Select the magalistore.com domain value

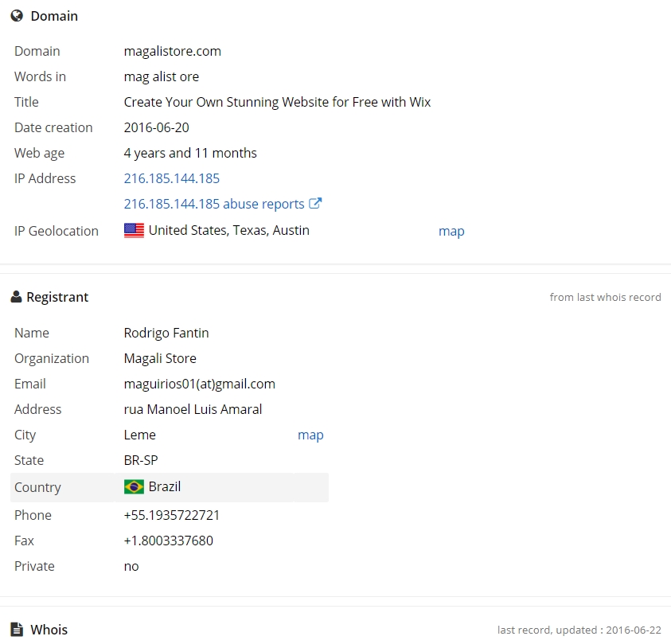[173, 51]
